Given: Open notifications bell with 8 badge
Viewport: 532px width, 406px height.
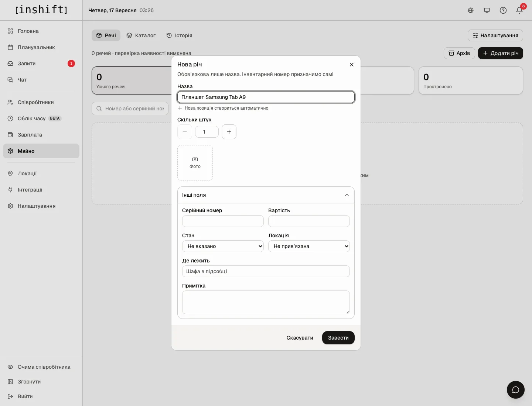Looking at the screenshot, I should [519, 10].
